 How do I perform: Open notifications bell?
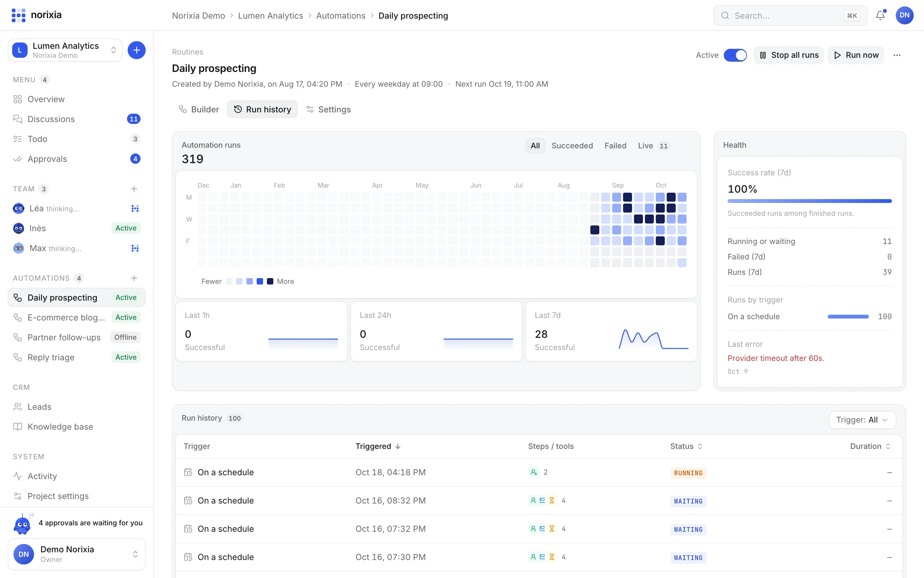pos(880,15)
